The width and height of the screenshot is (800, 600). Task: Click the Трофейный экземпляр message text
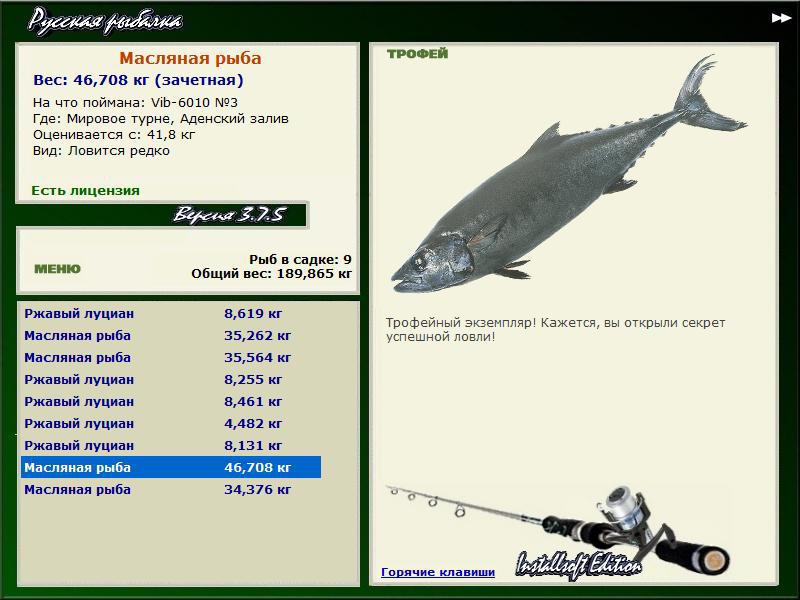click(555, 330)
